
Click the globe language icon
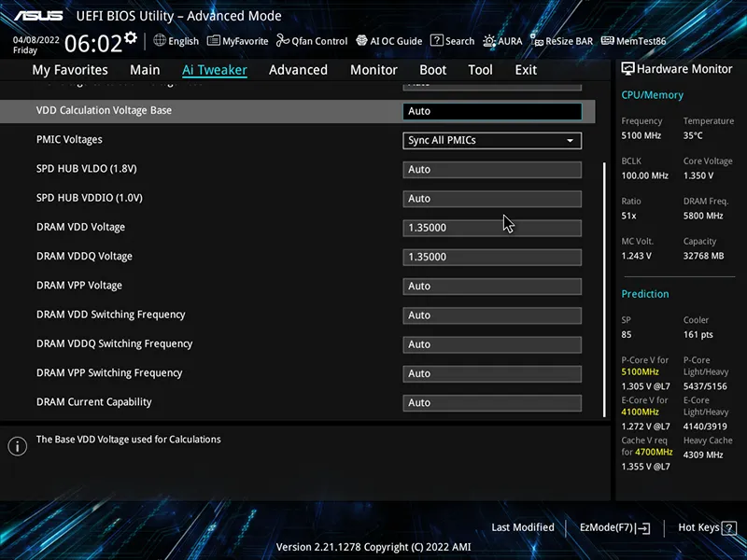point(160,40)
